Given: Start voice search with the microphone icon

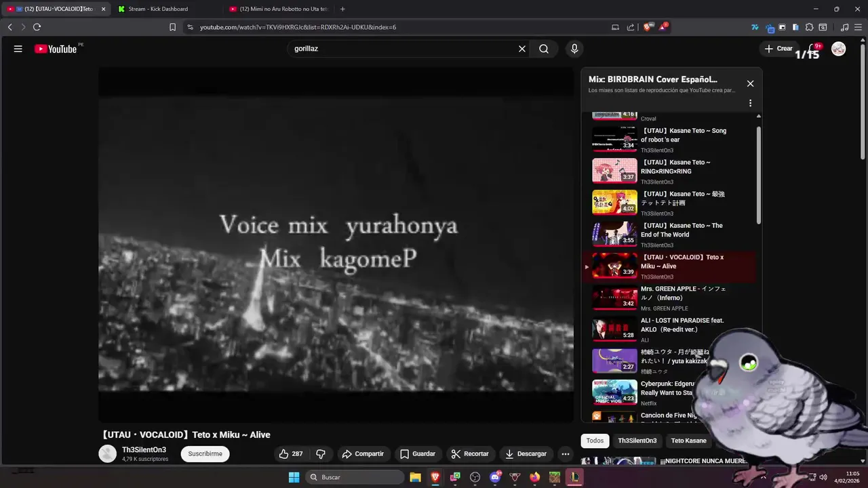Looking at the screenshot, I should tap(574, 49).
